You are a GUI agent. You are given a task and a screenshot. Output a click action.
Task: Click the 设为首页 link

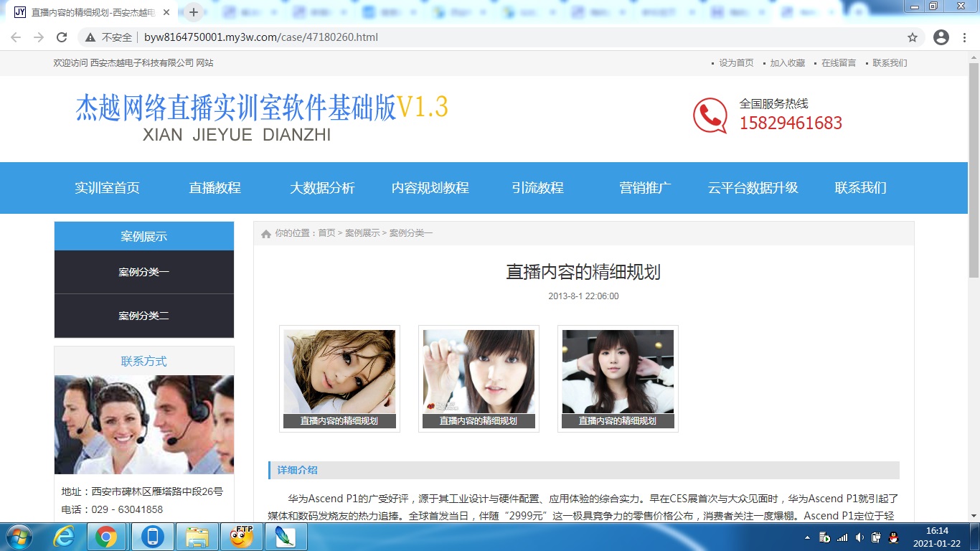(x=736, y=63)
